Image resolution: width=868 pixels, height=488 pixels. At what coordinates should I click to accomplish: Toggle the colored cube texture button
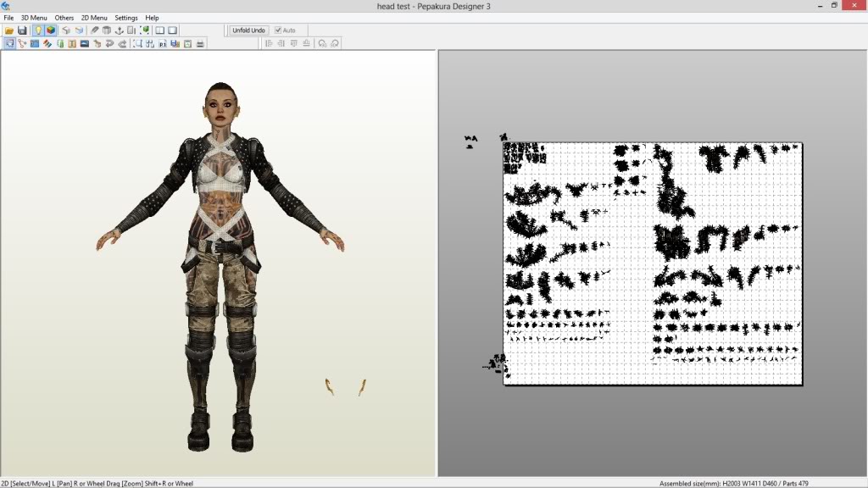[51, 30]
